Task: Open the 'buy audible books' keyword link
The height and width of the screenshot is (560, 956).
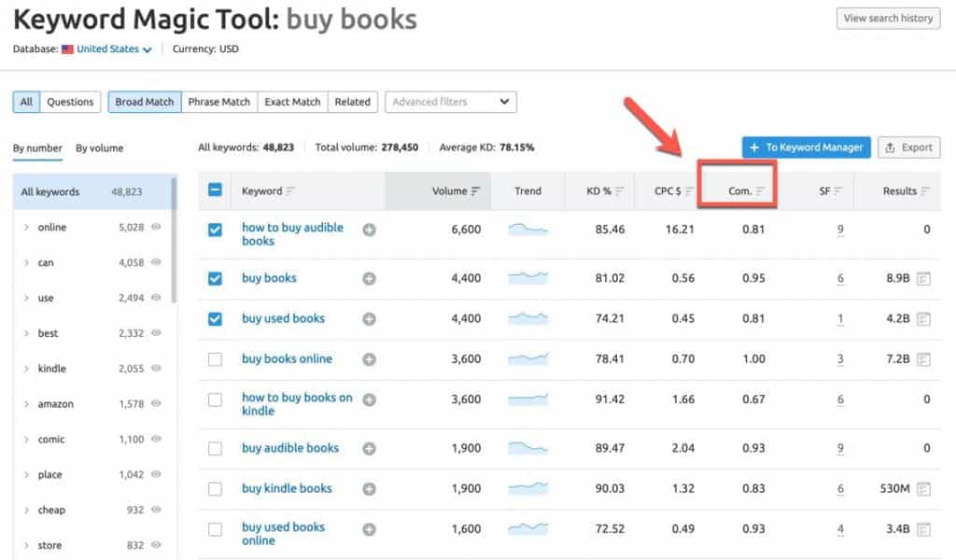Action: click(289, 448)
